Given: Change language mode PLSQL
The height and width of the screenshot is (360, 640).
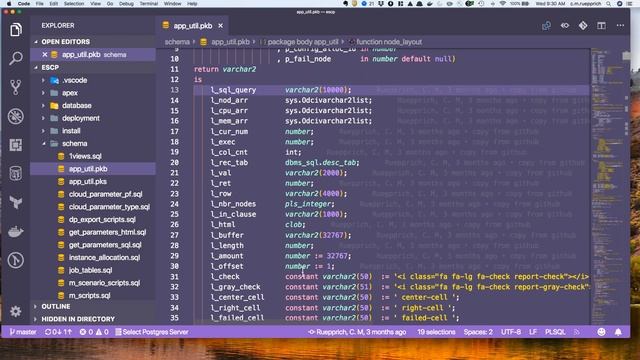Looking at the screenshot, I should click(555, 332).
